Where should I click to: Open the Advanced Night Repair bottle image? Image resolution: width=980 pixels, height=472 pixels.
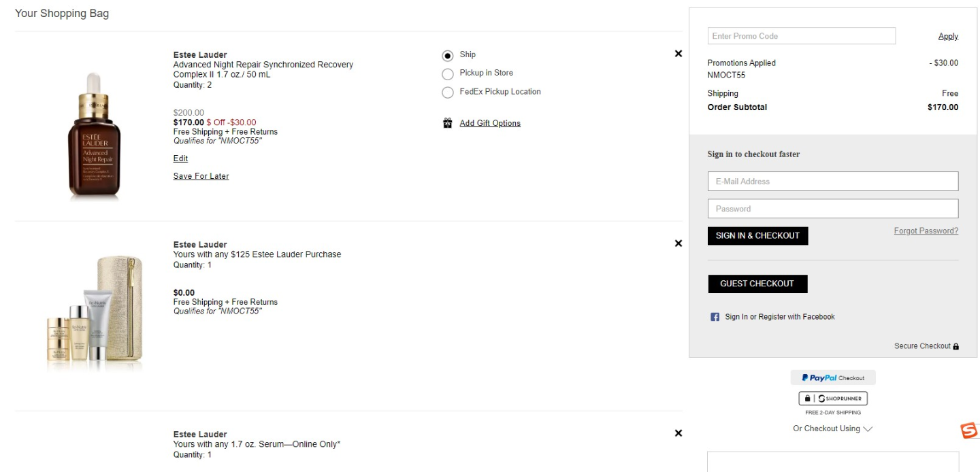click(94, 135)
